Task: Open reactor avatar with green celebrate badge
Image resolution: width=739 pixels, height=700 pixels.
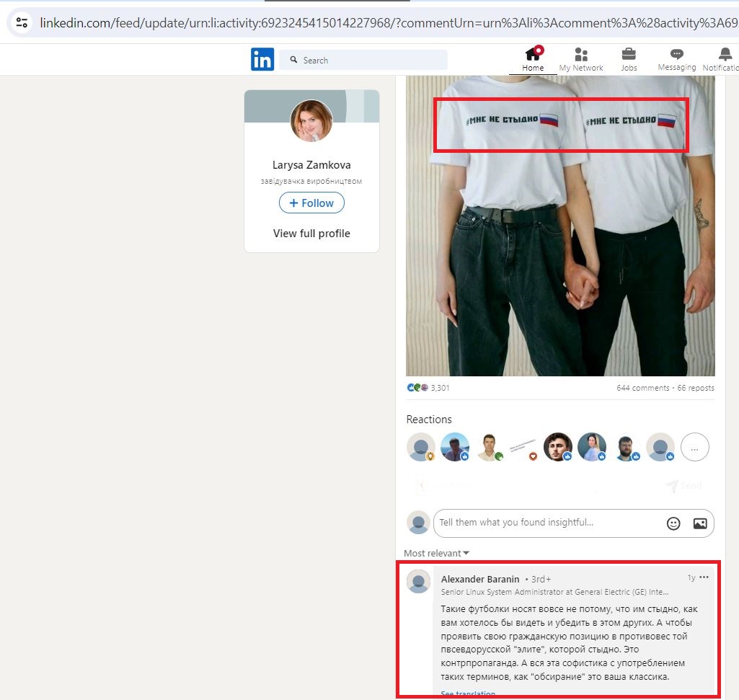Action: click(490, 447)
